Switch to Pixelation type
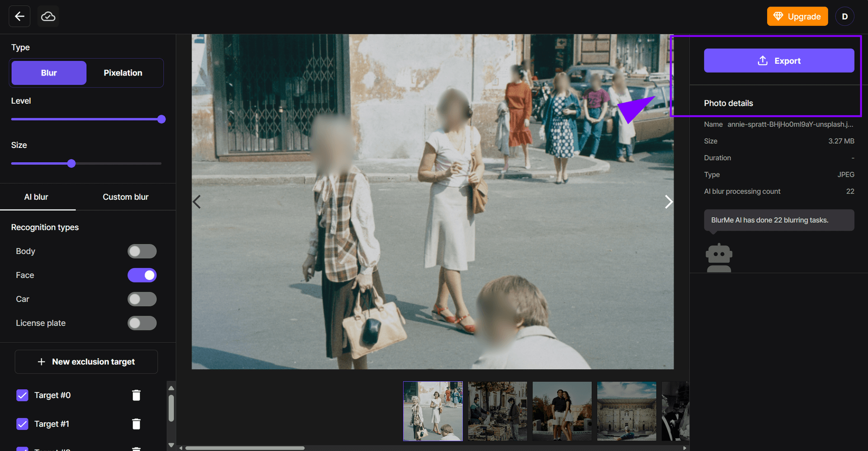 (123, 73)
